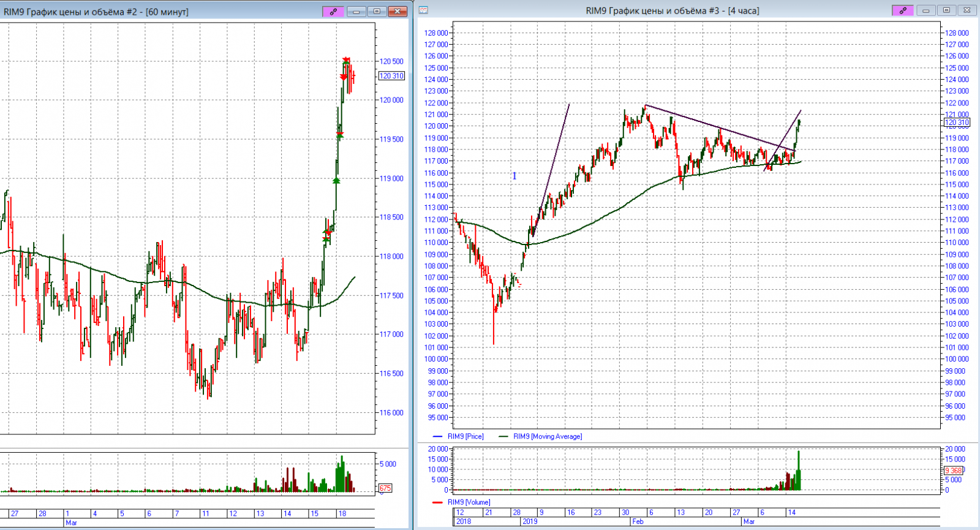Screen dimensions: 980x530
Task: Open the 4-hour chart window system icon
Action: 423,10
